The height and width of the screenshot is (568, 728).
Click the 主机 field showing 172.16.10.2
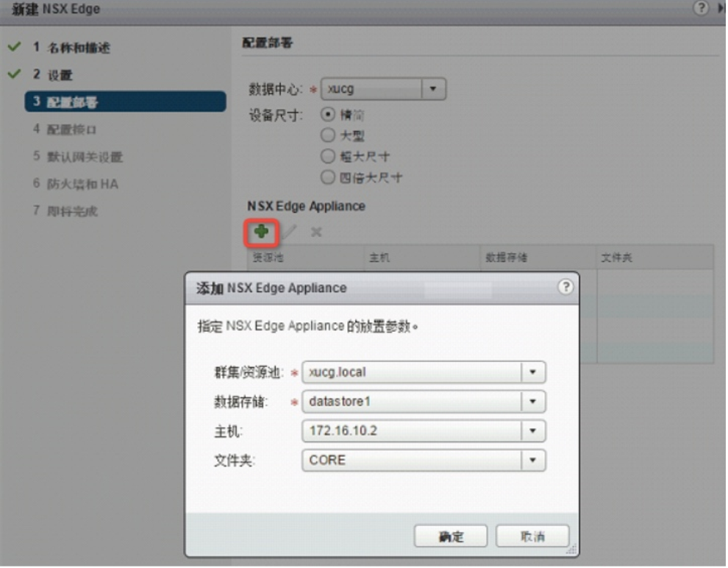(x=423, y=431)
